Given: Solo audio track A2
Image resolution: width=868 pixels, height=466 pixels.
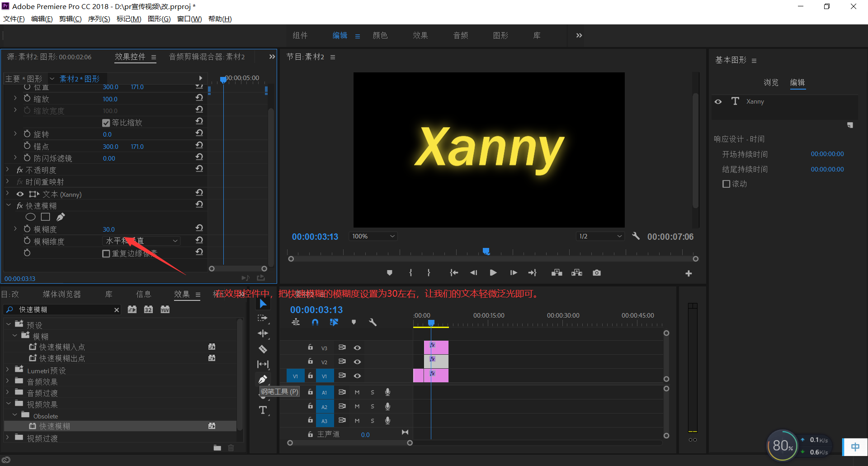Looking at the screenshot, I should click(x=373, y=406).
